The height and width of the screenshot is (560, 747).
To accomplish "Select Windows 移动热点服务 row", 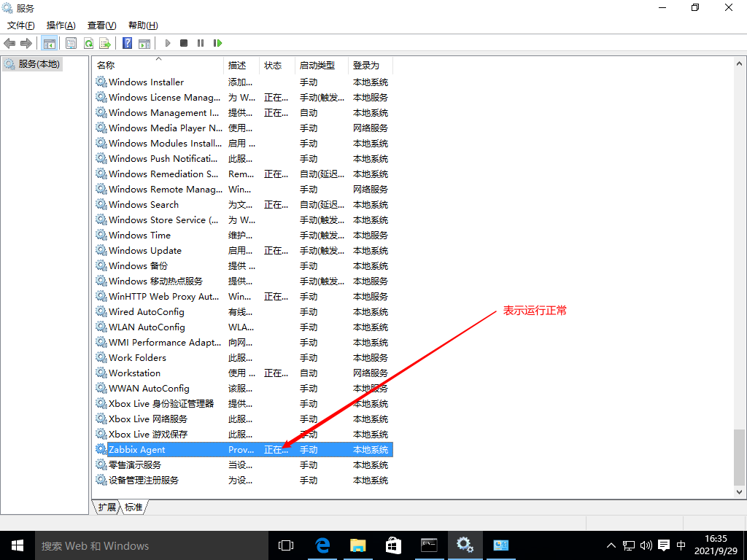I will (x=244, y=281).
